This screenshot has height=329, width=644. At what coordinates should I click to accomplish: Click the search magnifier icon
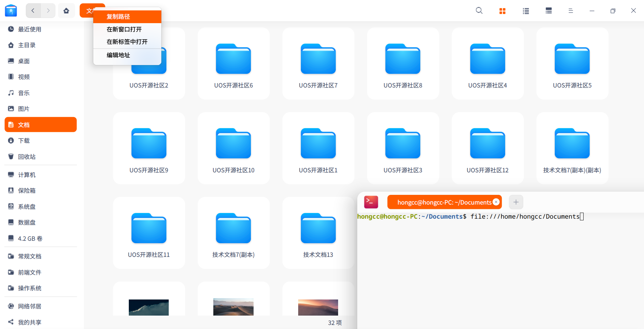tap(479, 11)
